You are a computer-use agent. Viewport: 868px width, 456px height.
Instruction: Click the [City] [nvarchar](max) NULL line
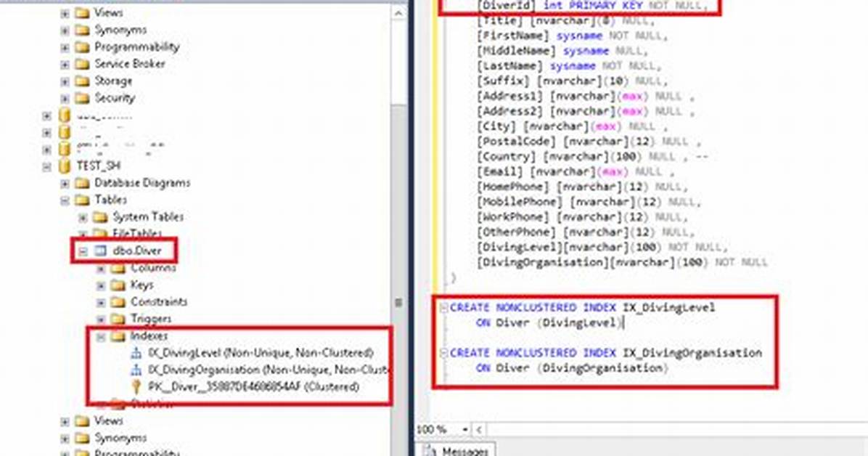coord(573,126)
